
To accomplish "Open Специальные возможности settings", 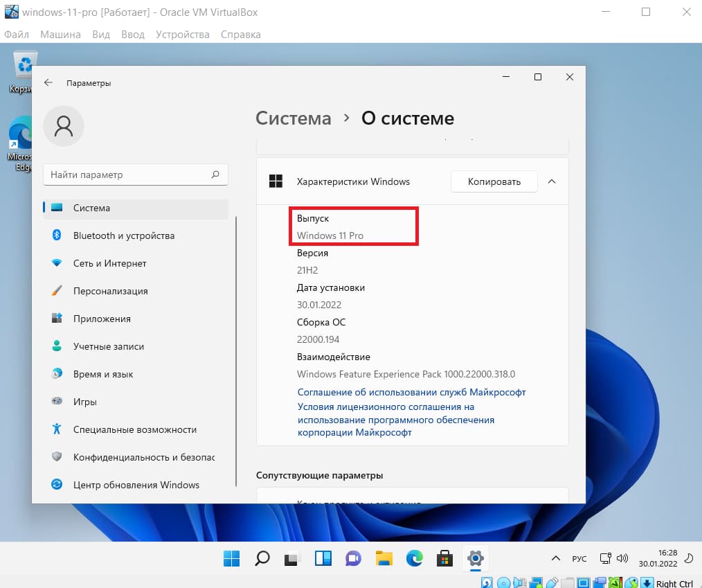I will (x=136, y=429).
